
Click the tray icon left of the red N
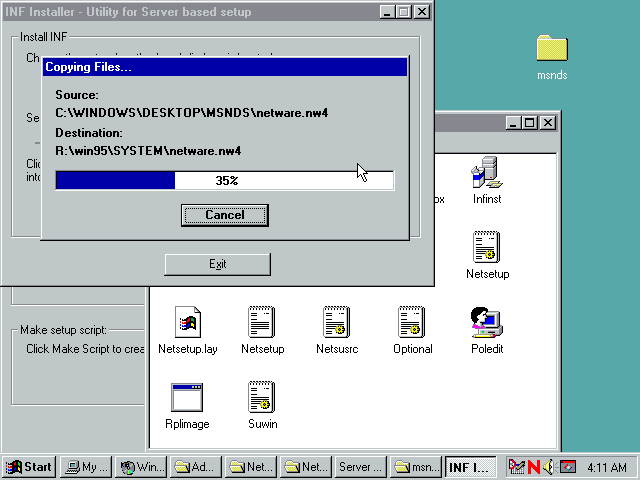(517, 467)
